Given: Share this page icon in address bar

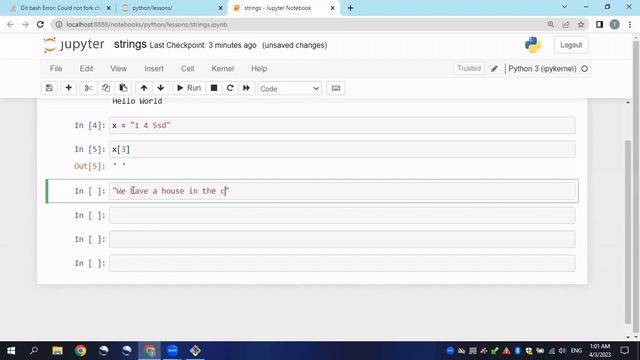Looking at the screenshot, I should [566, 24].
